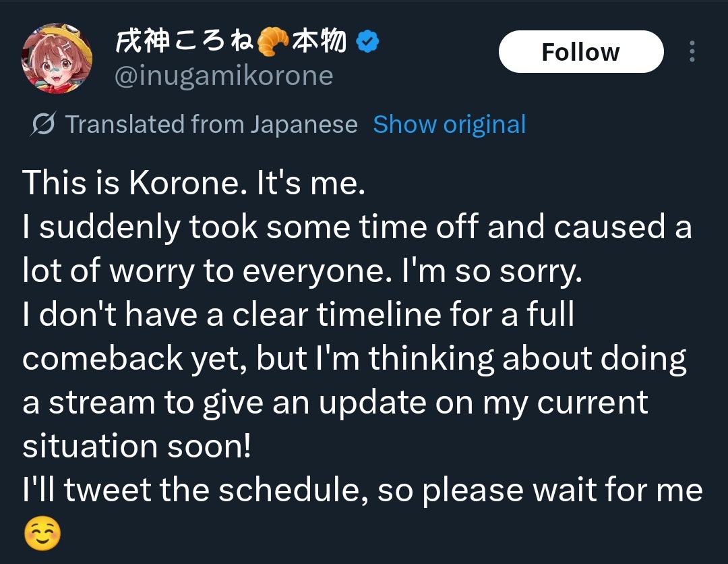Click the line starting "comeback yet, but I'm thinking"

point(354,359)
